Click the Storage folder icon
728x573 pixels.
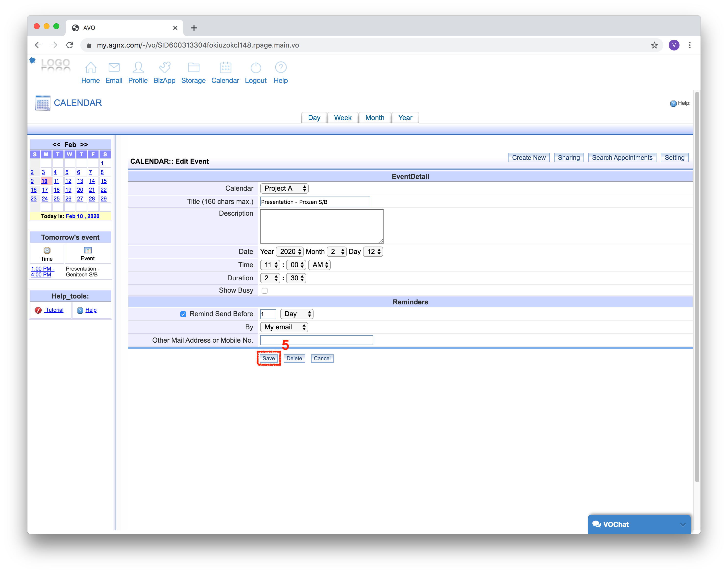(x=194, y=68)
